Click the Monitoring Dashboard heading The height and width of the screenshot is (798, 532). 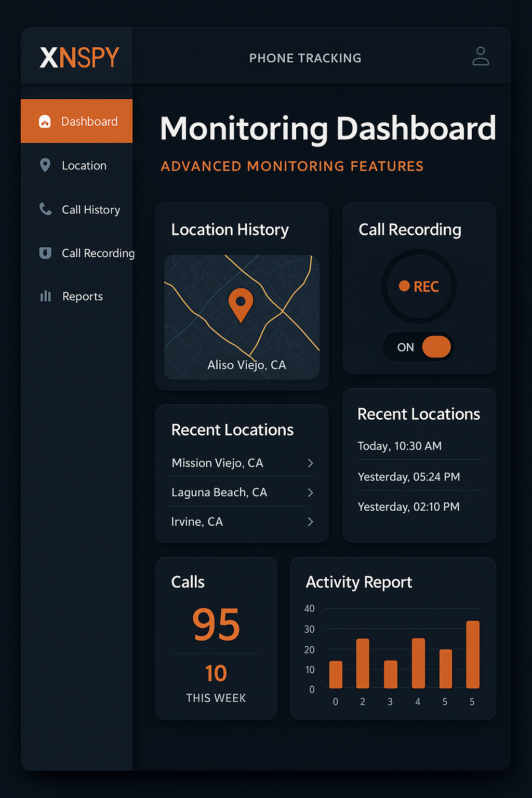click(328, 128)
